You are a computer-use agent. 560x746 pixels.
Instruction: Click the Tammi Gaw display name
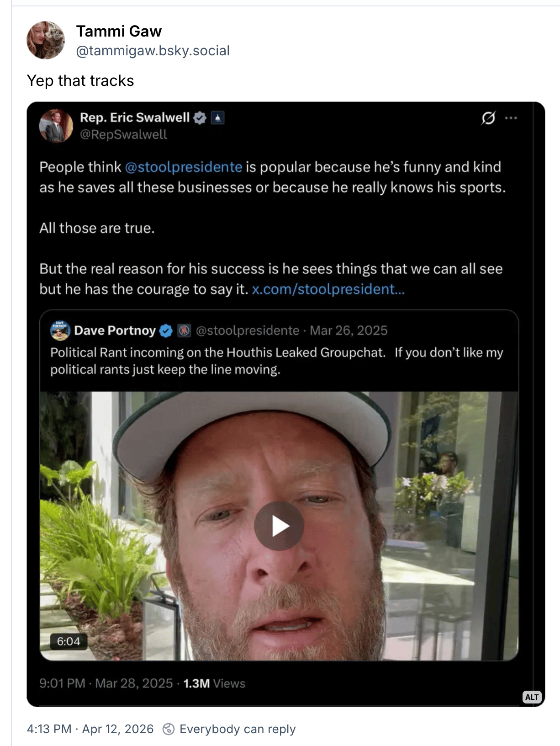pos(119,31)
